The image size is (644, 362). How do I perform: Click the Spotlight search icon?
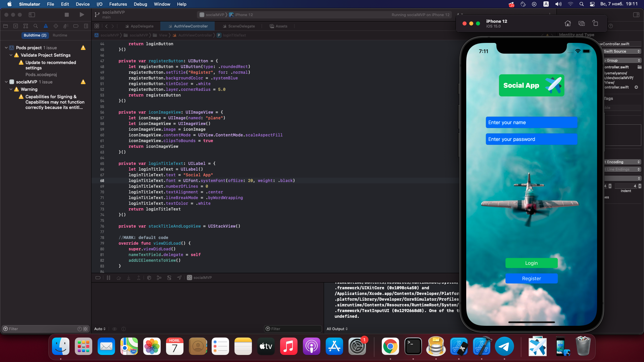click(x=581, y=4)
